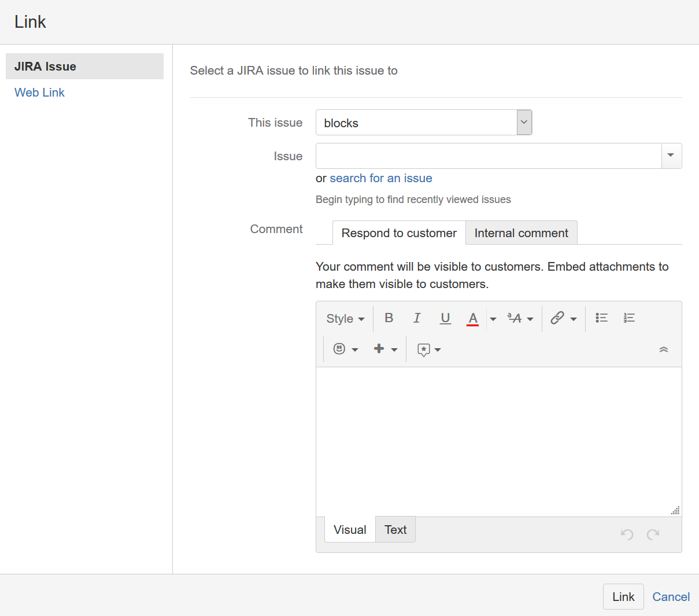The image size is (699, 616).
Task: Apply italic formatting
Action: (x=417, y=318)
